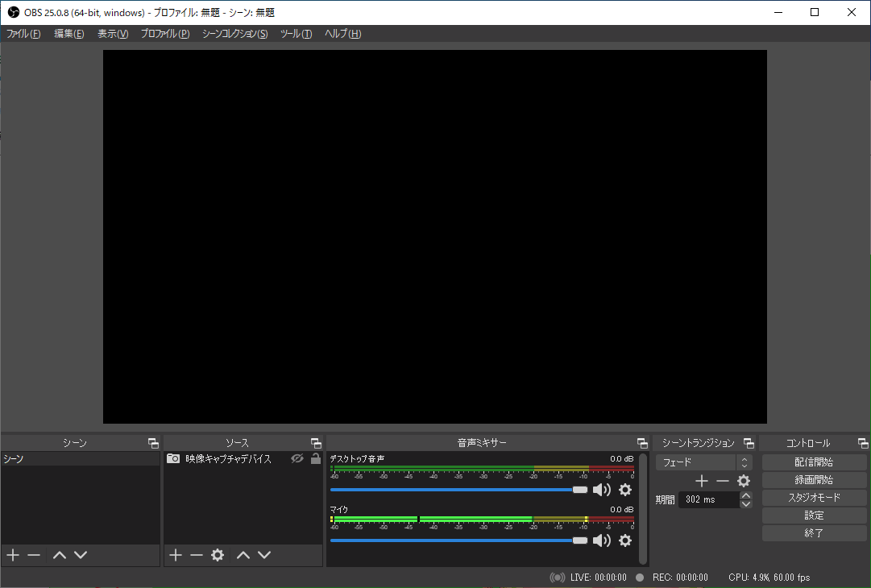Start streaming with 配信開始 button
Image resolution: width=871 pixels, height=588 pixels.
tap(815, 462)
